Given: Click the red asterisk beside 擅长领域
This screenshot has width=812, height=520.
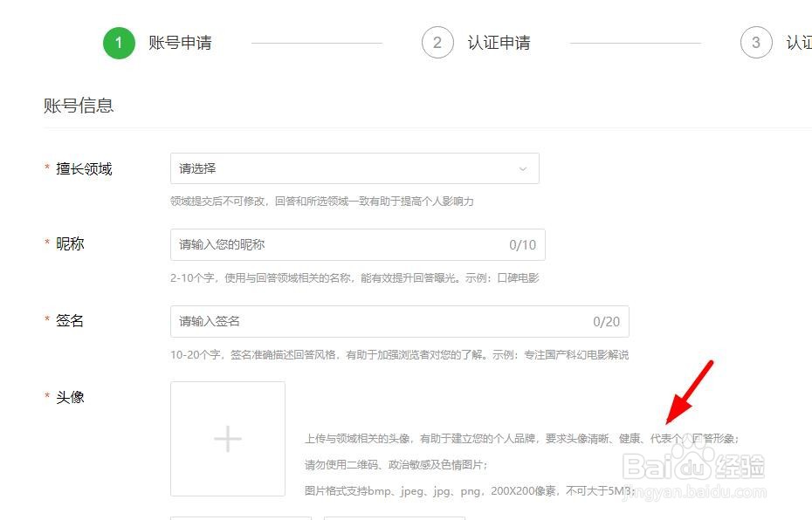Looking at the screenshot, I should [x=46, y=168].
